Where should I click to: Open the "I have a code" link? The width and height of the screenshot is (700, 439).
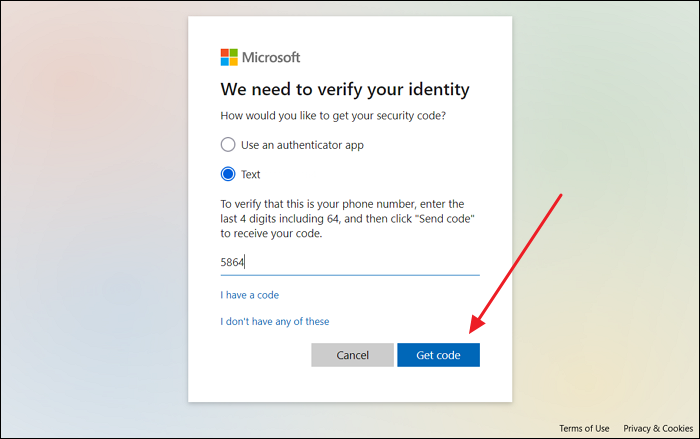coord(250,295)
